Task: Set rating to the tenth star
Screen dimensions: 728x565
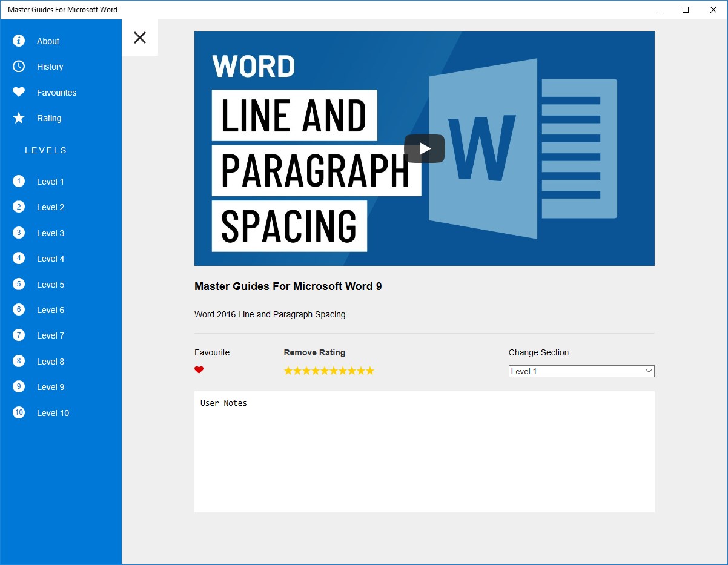Action: (x=370, y=371)
